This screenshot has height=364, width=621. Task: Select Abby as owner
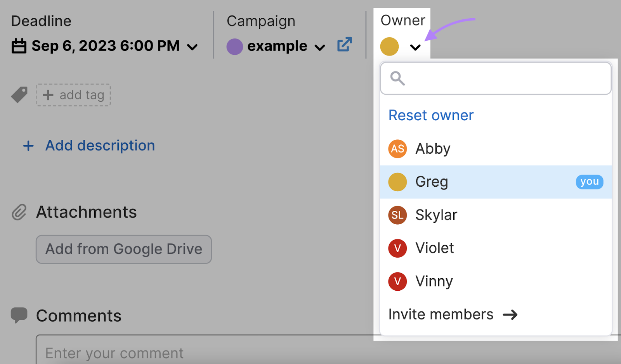point(496,149)
